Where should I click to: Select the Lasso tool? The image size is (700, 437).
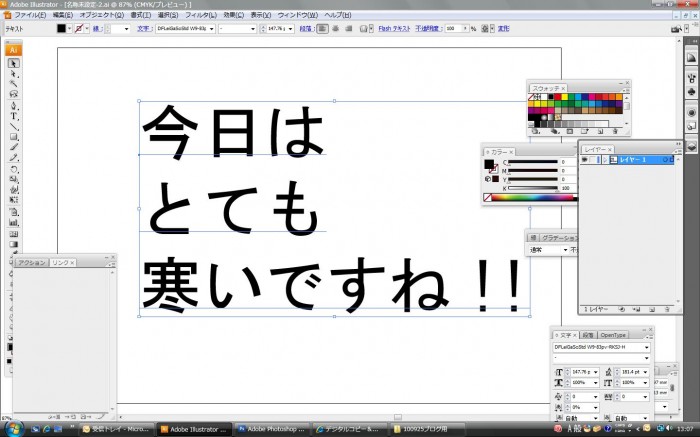click(14, 94)
